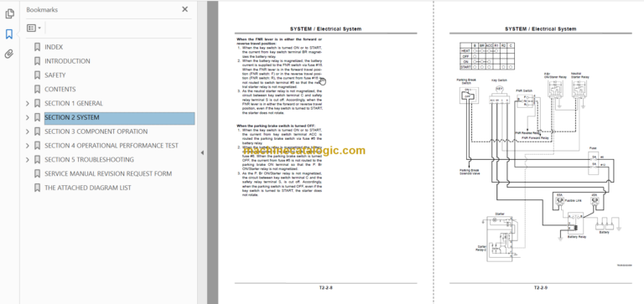
Task: Click page number T2-2-8 in the footer
Action: (x=325, y=288)
